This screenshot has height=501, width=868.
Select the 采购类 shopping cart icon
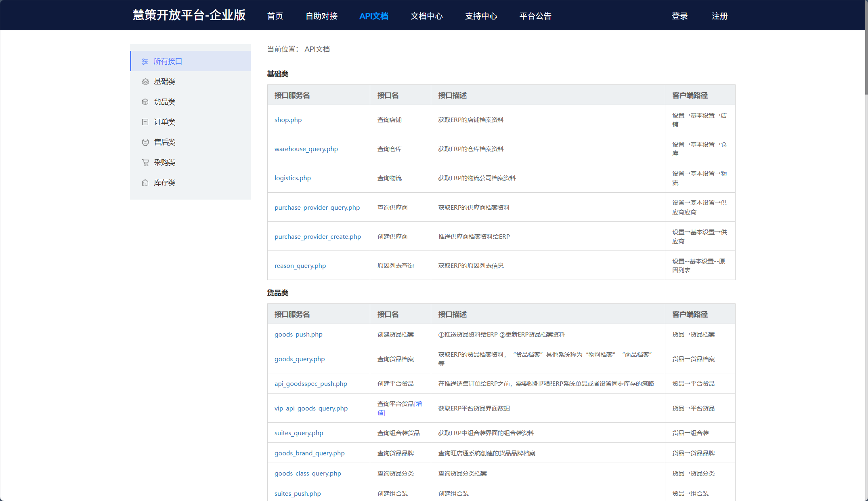[x=145, y=162]
